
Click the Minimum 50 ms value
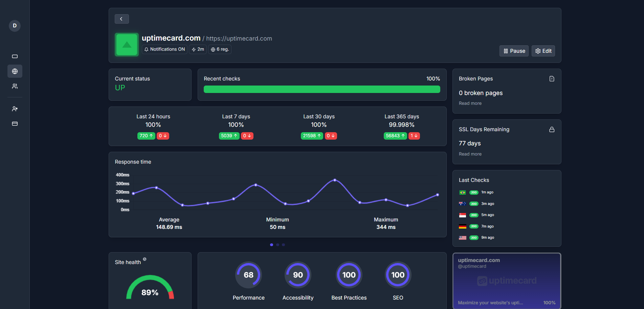point(277,227)
